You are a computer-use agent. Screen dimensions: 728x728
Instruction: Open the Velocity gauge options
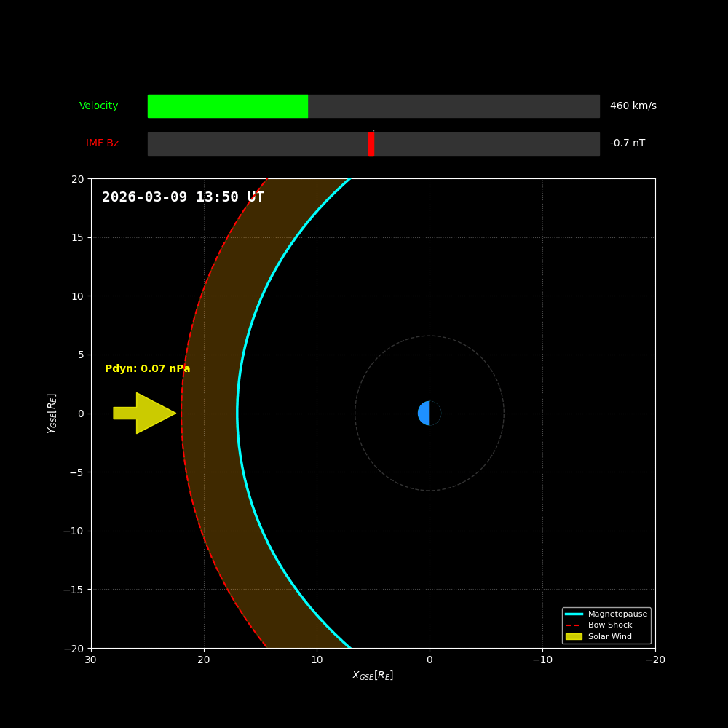[373, 106]
